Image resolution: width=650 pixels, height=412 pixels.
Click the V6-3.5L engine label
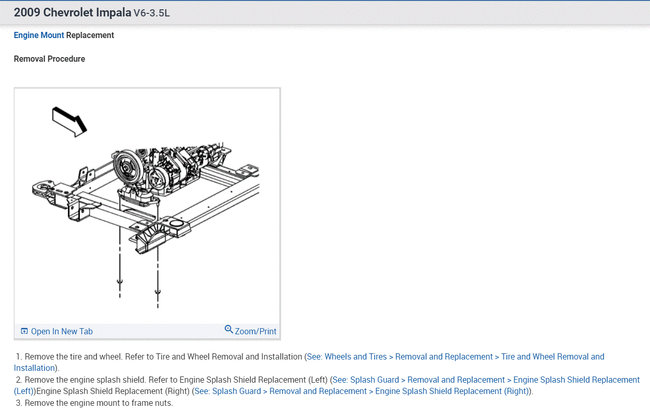pos(152,13)
